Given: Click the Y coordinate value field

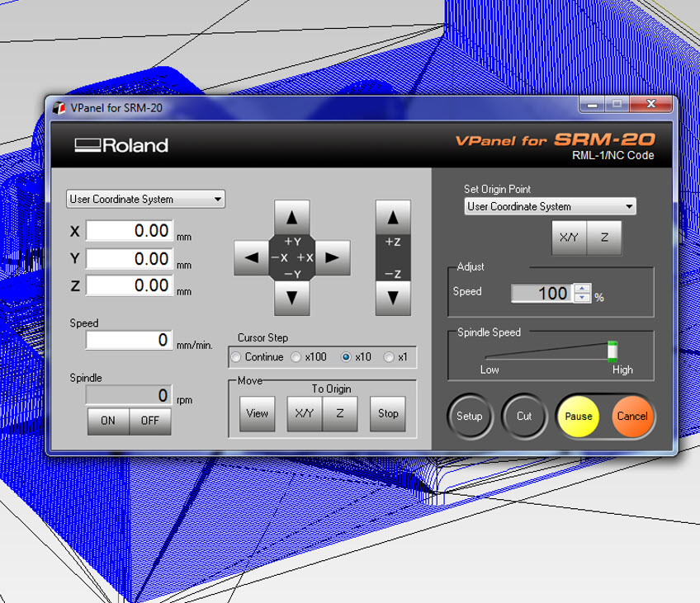Looking at the screenshot, I should point(130,259).
